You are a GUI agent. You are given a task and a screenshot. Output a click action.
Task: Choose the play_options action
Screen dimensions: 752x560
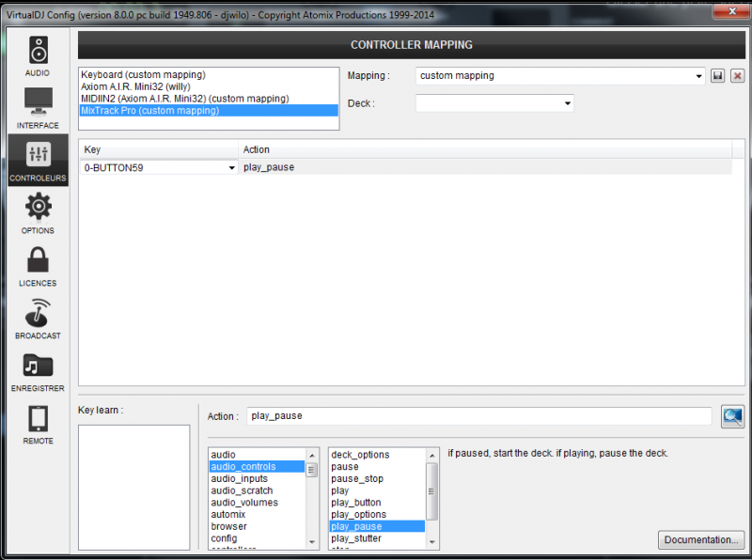tap(377, 515)
